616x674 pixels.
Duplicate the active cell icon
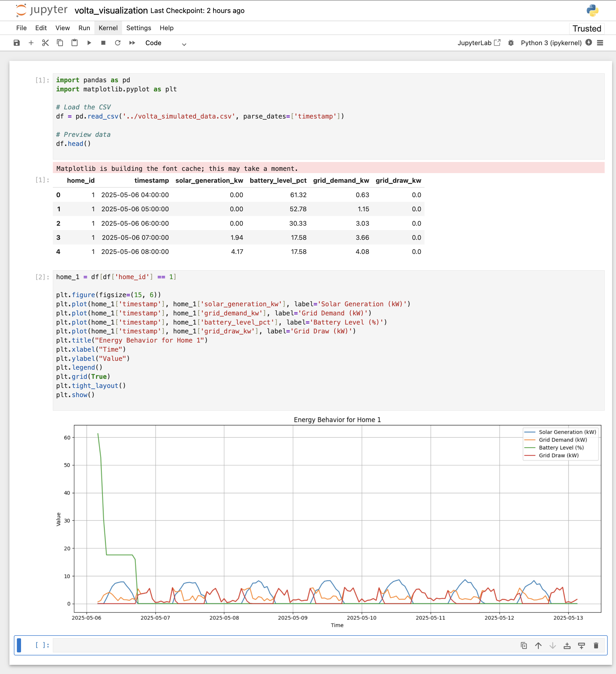coord(524,645)
